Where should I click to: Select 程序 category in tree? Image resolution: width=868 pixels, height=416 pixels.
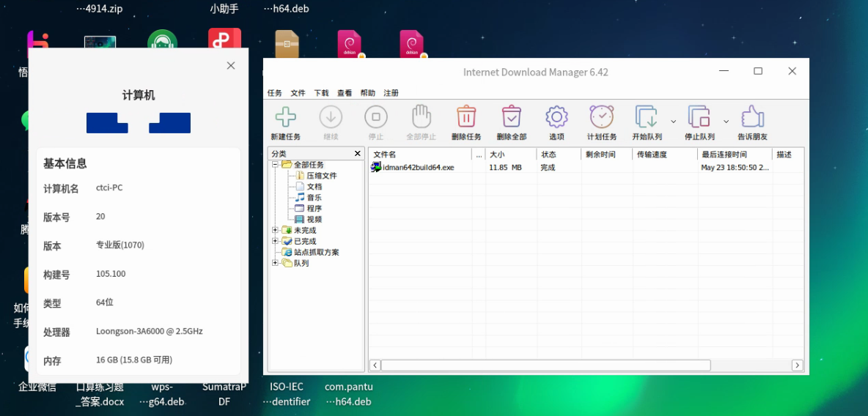click(x=314, y=209)
